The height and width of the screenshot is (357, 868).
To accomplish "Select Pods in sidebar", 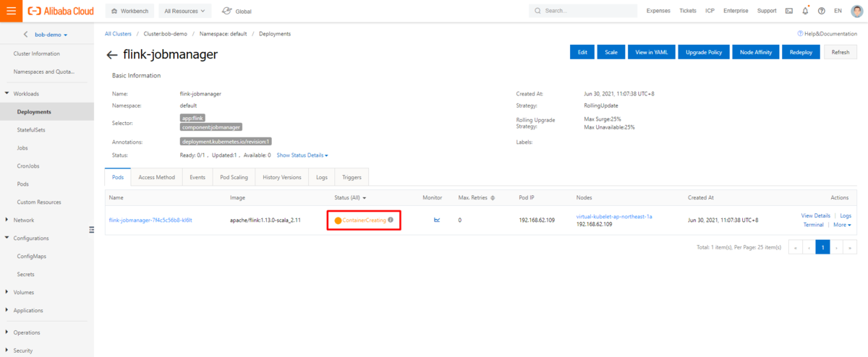I will click(23, 184).
